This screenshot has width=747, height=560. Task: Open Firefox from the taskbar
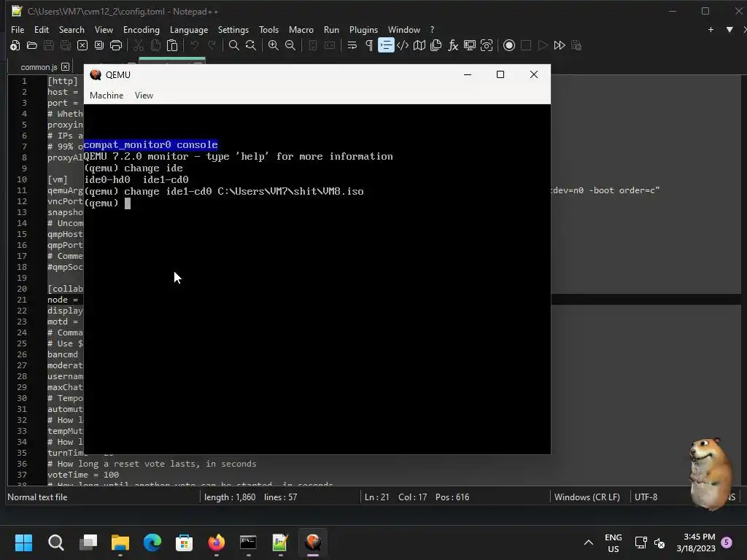216,542
